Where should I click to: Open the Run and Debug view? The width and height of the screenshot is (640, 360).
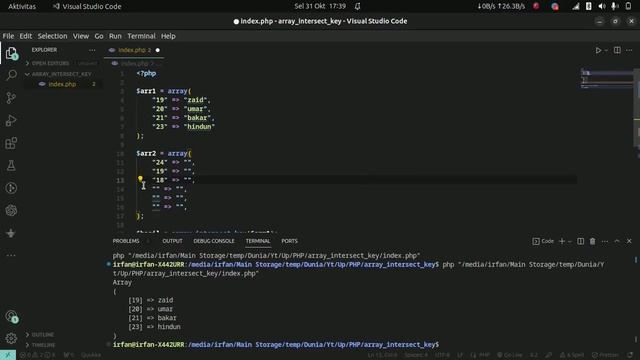coord(11,120)
